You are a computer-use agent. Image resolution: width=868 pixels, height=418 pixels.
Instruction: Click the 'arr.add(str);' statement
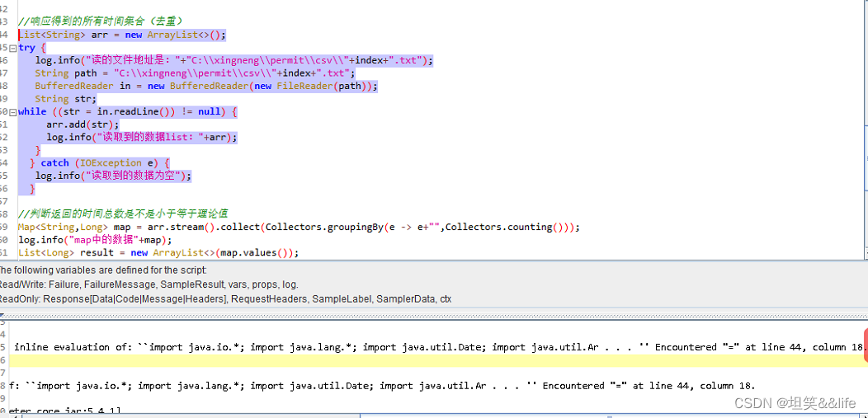(x=83, y=124)
